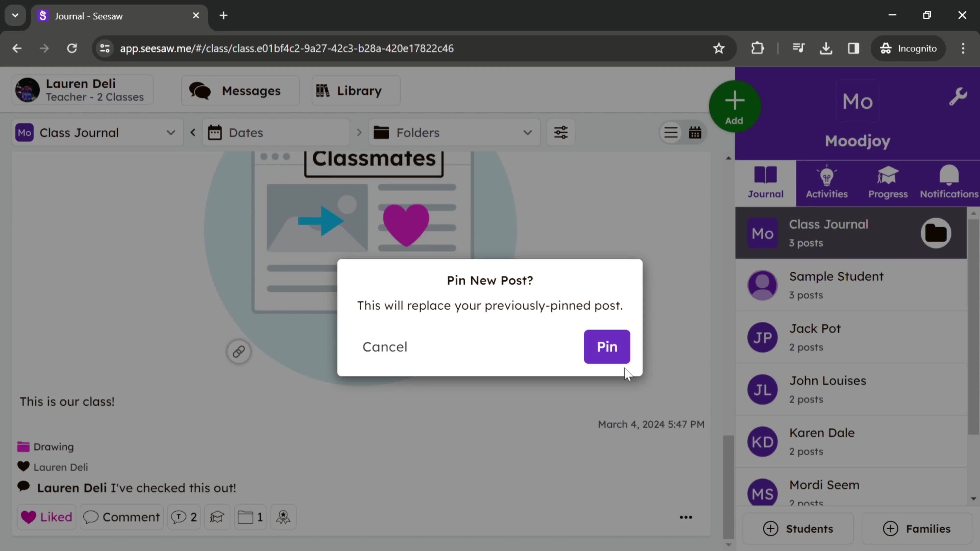The image size is (980, 551).
Task: Click add Students button
Action: click(x=798, y=529)
